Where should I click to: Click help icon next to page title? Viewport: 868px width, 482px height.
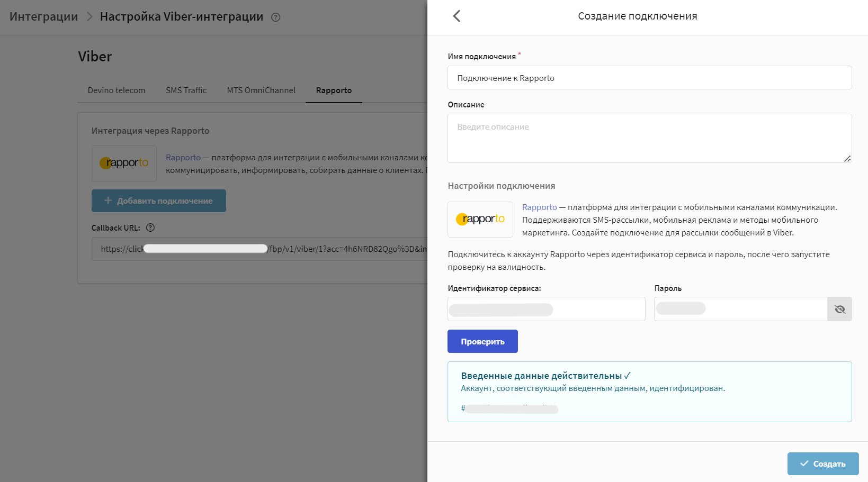(275, 17)
